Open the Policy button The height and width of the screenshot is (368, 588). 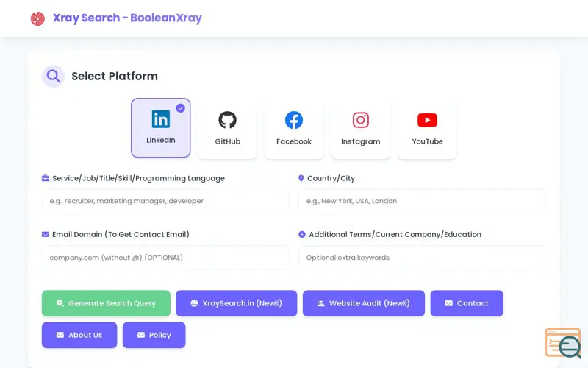tap(154, 335)
